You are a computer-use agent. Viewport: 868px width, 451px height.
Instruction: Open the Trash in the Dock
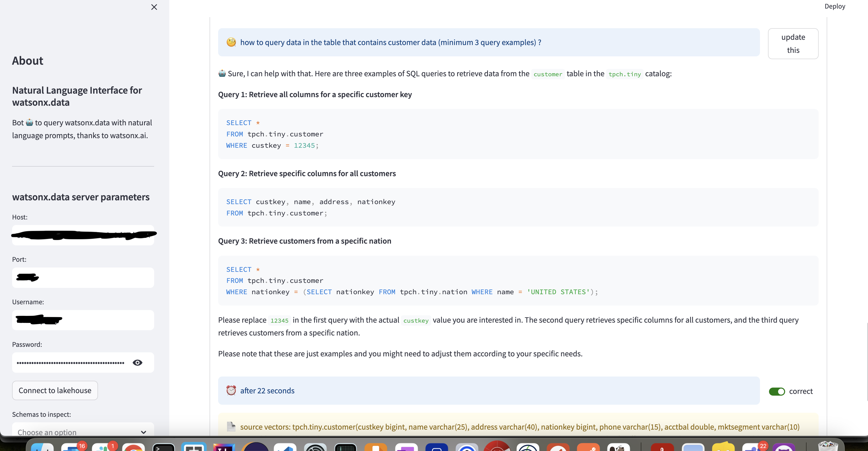click(x=828, y=446)
